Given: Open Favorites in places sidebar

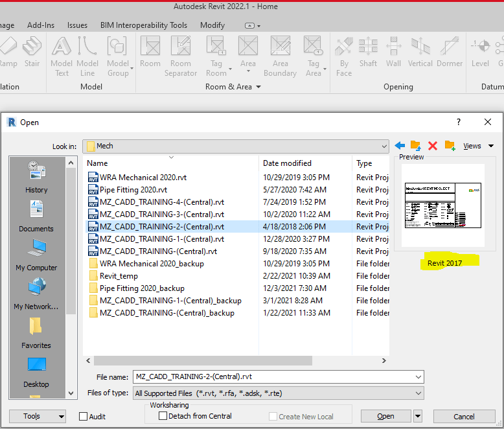Looking at the screenshot, I should click(36, 333).
